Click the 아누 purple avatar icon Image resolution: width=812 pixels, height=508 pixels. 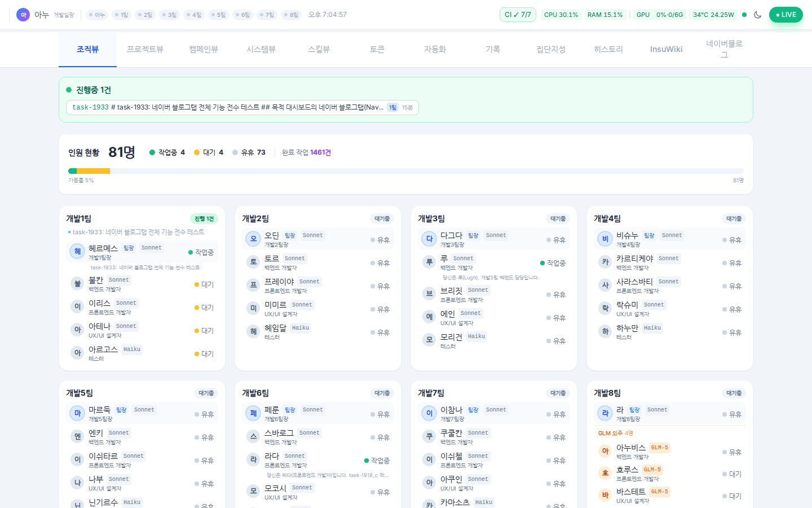pos(23,15)
